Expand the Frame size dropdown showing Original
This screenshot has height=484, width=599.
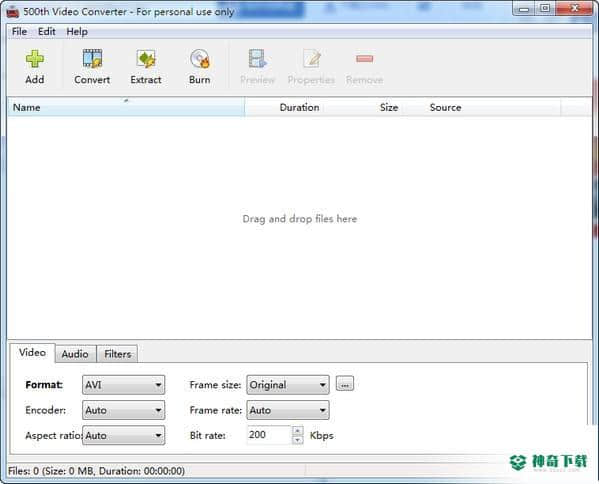pyautogui.click(x=288, y=385)
